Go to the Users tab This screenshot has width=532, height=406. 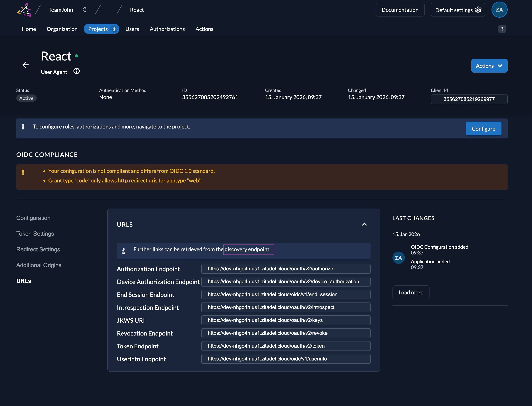pyautogui.click(x=132, y=29)
